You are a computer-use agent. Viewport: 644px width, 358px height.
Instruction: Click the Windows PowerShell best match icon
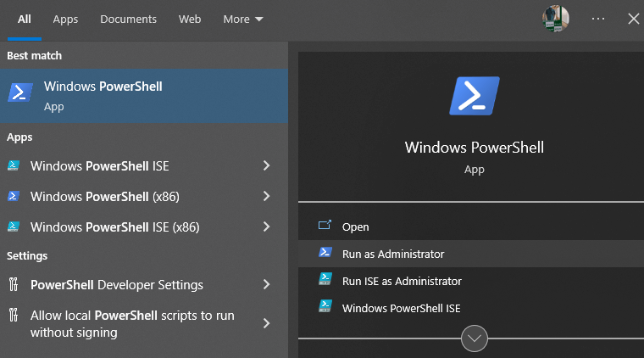tap(20, 92)
